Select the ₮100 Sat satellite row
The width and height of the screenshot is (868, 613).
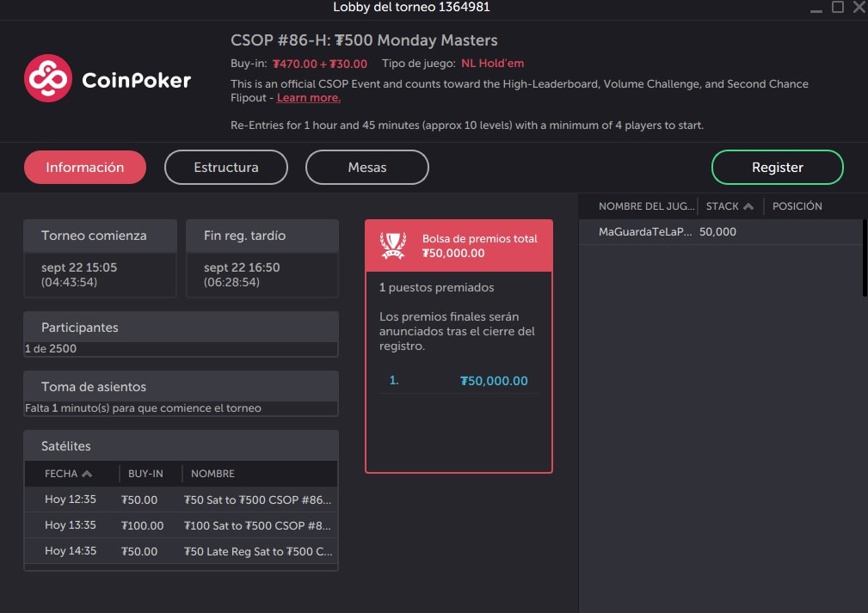pyautogui.click(x=181, y=525)
